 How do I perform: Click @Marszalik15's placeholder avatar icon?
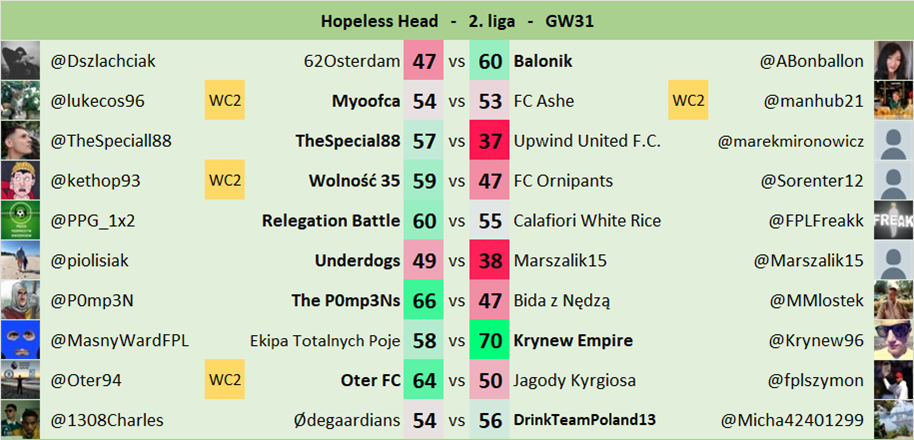pyautogui.click(x=893, y=261)
